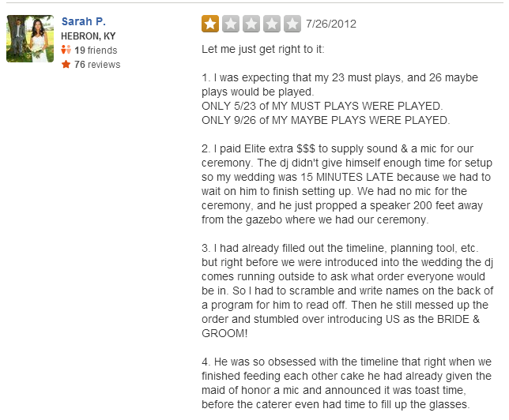Select the first filled rating star

click(210, 24)
